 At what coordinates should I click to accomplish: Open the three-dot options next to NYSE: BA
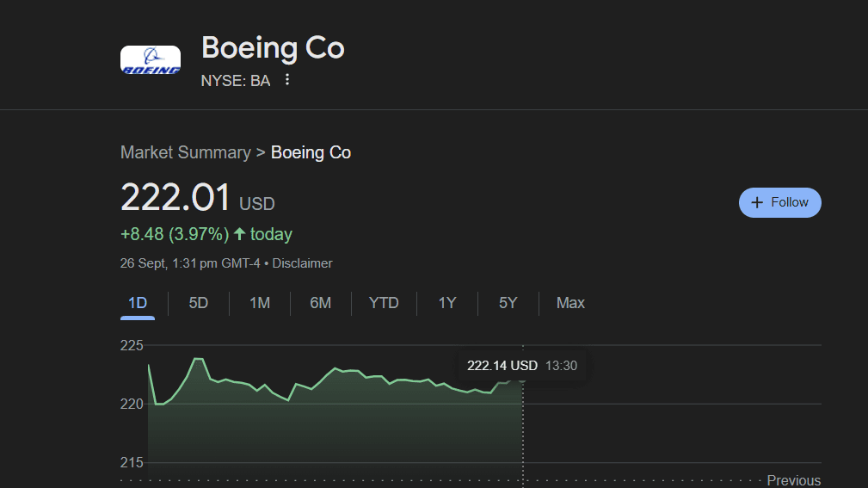[287, 80]
